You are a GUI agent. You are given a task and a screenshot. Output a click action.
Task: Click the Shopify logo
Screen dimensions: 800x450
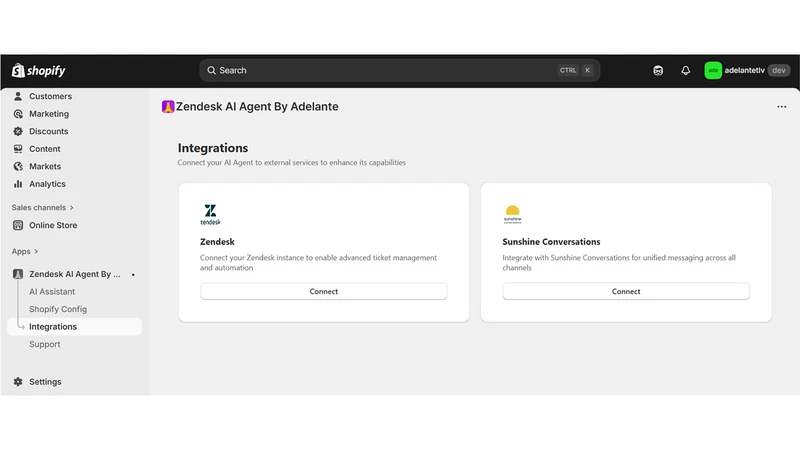coord(39,70)
